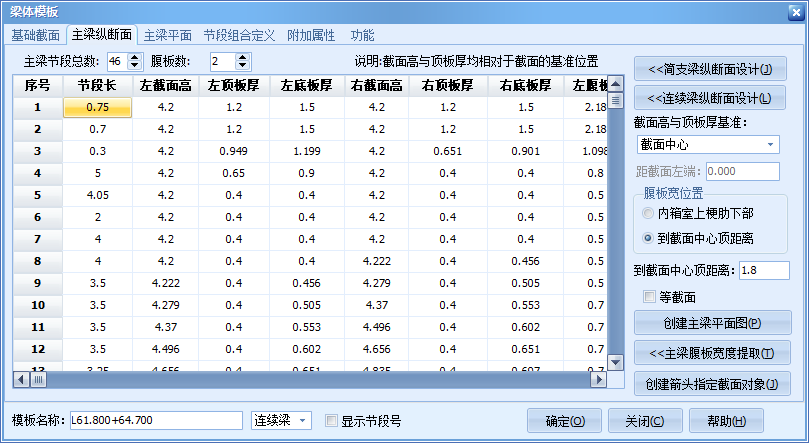Toggle 显示节段号 checkbox
Viewport: 809px width, 443px height.
[x=332, y=421]
